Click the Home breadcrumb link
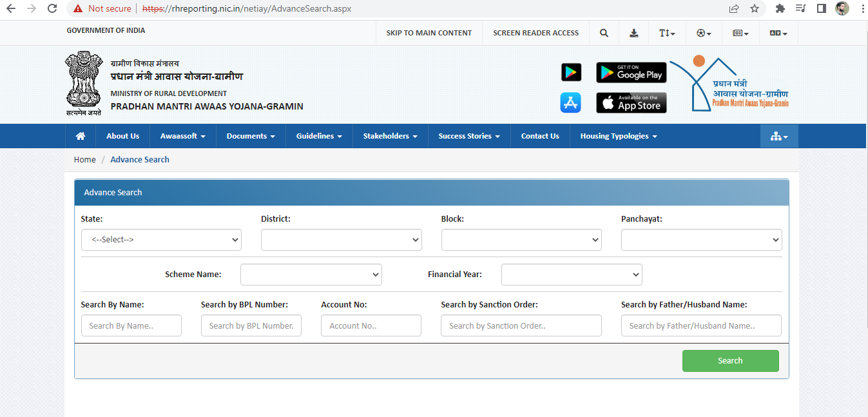This screenshot has height=417, width=868. pos(84,160)
